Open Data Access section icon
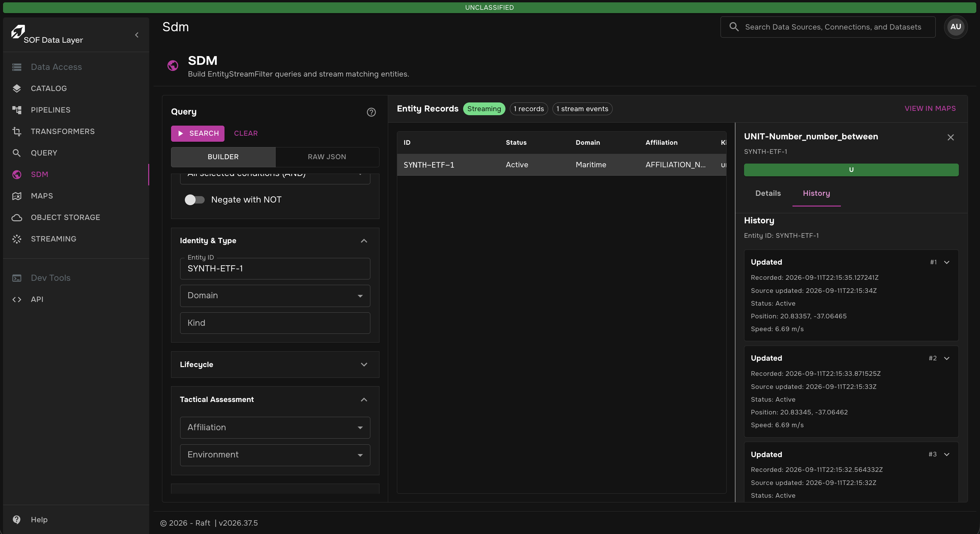Image resolution: width=980 pixels, height=534 pixels. (x=17, y=67)
